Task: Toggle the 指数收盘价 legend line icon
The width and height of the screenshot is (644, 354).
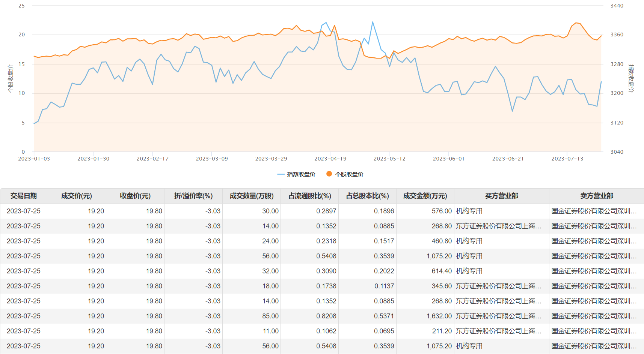Action: [x=281, y=174]
